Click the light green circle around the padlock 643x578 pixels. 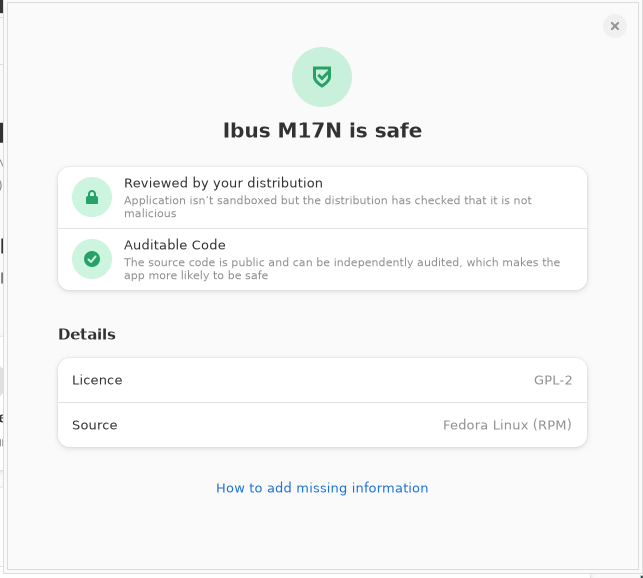tap(92, 197)
